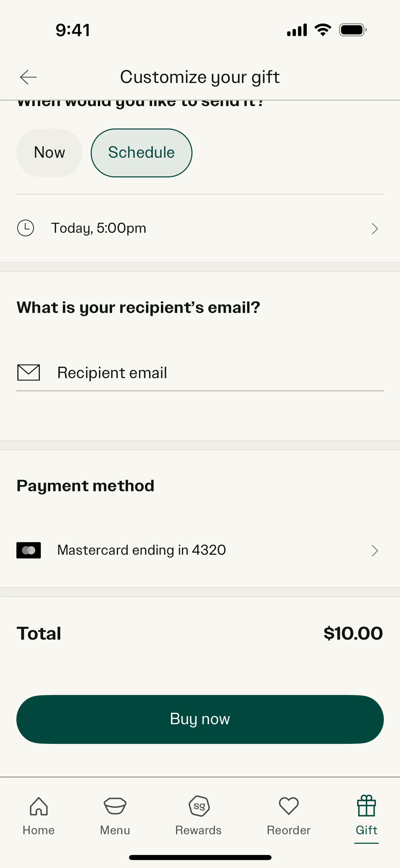Image resolution: width=400 pixels, height=868 pixels.
Task: Expand the Today, 5:00pm time chevron
Action: (x=374, y=229)
